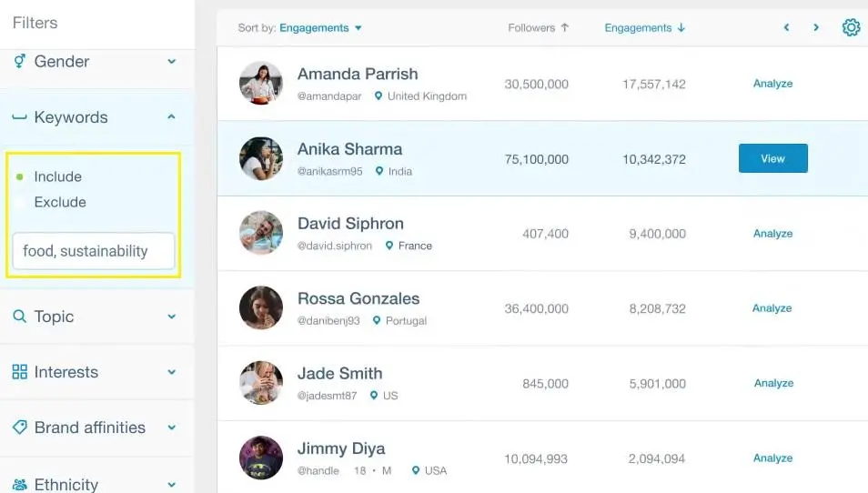
Task: Open the Sort by Engagements dropdown
Action: tap(320, 28)
